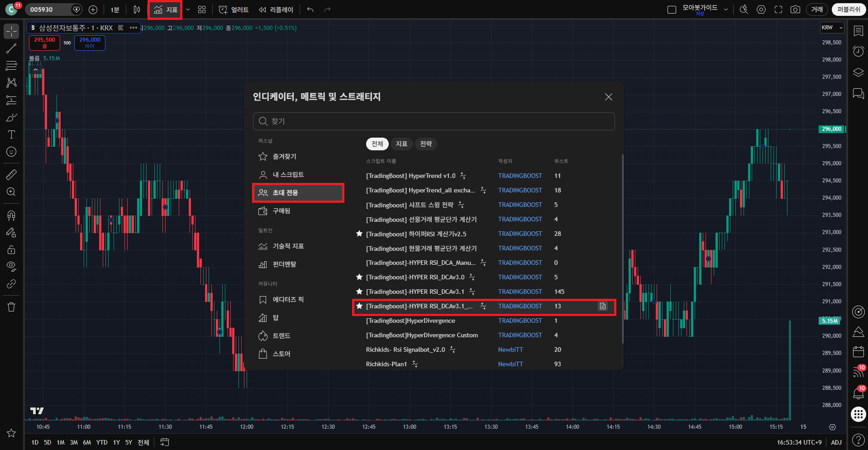Select the 1D date range
Image resolution: width=868 pixels, height=450 pixels.
coord(35,442)
